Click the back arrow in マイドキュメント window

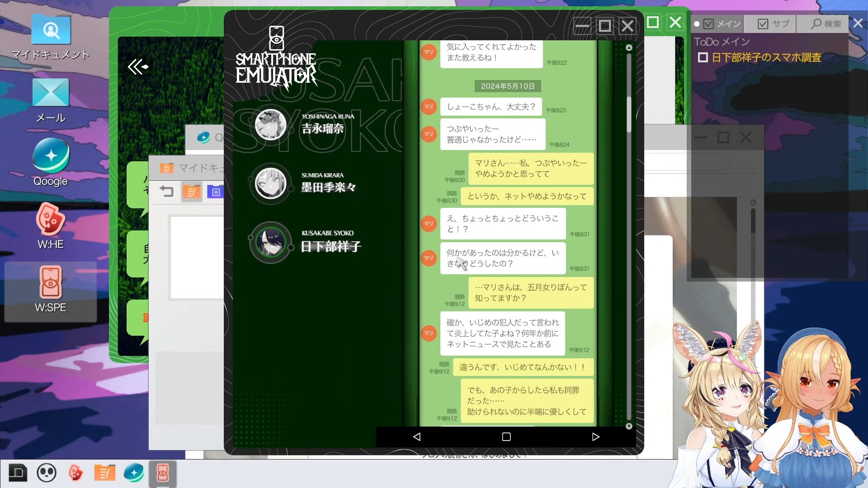[x=167, y=192]
